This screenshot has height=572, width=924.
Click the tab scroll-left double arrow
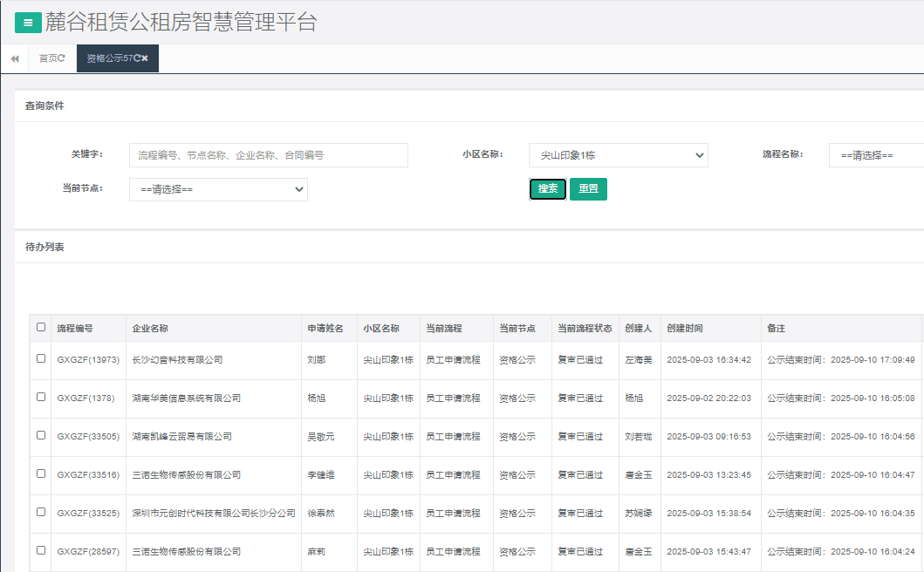click(15, 58)
